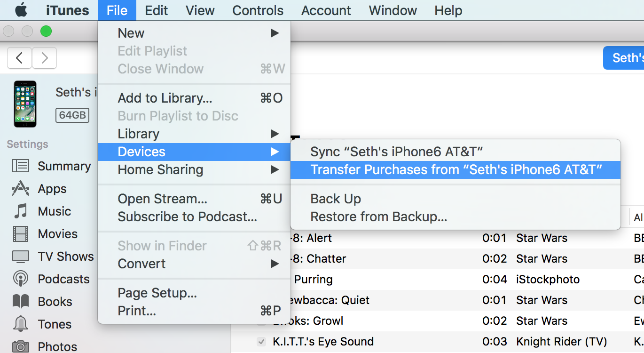
Task: Click the blue Seth's device button
Action: click(x=625, y=58)
